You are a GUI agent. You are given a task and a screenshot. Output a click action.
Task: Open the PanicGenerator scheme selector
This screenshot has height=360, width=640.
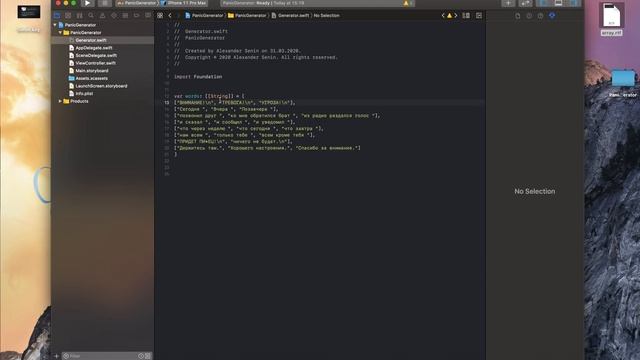click(x=137, y=3)
